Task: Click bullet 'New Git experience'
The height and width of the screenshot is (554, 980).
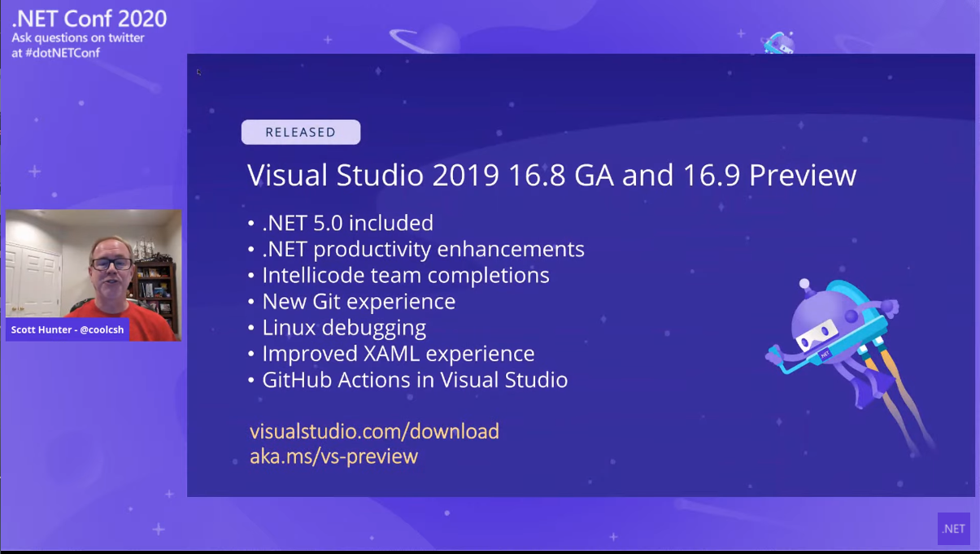Action: point(359,301)
